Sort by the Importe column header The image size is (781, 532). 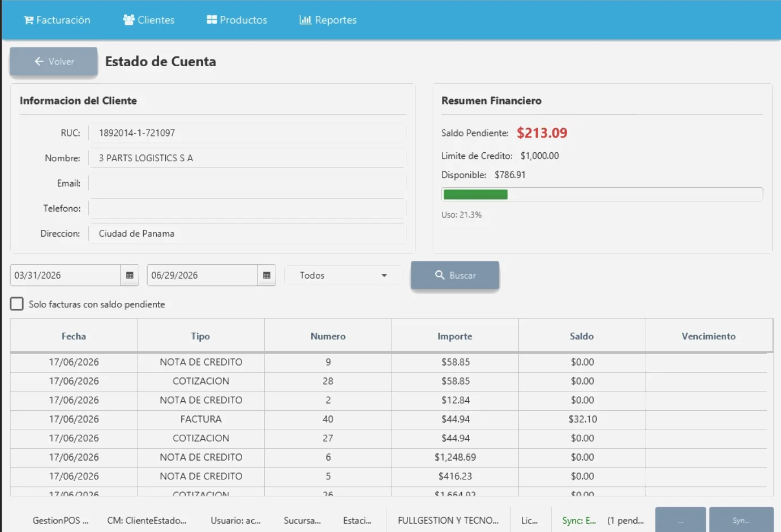tap(454, 336)
